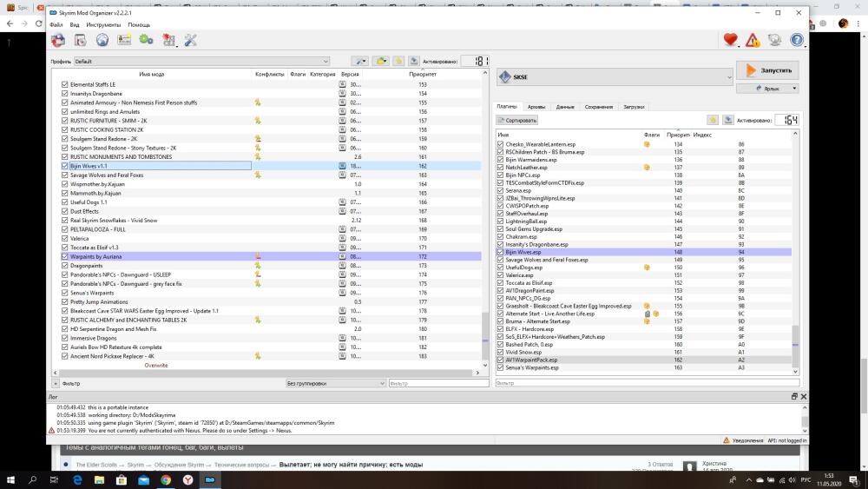Click the mod name filter input field
Image resolution: width=868 pixels, height=489 pixels.
438,383
